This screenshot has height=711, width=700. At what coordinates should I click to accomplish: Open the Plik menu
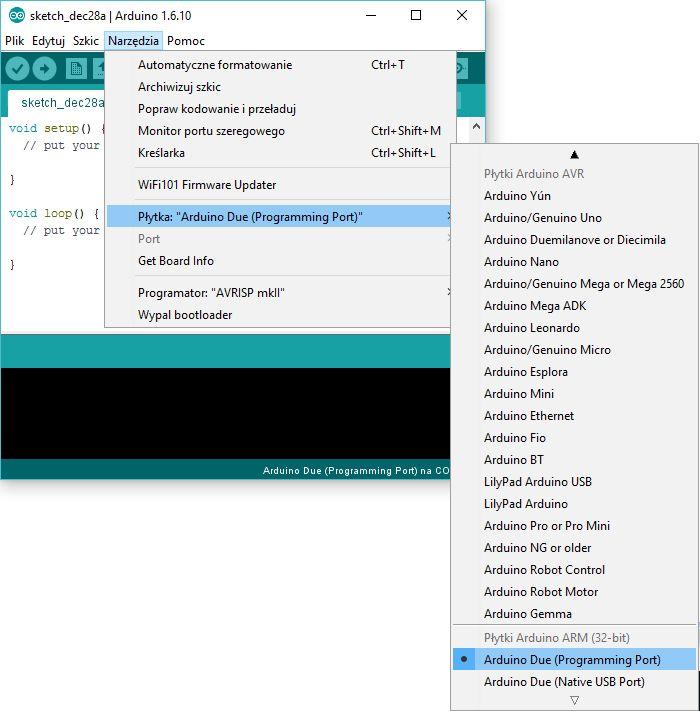pos(14,41)
